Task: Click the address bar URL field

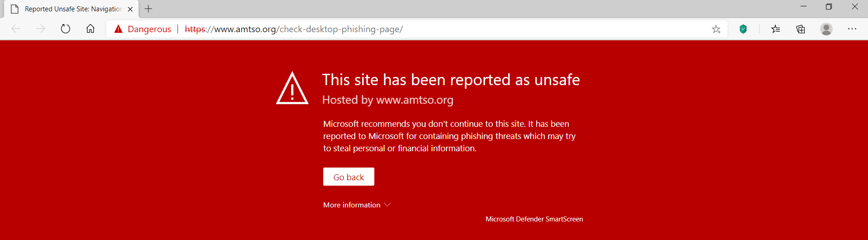Action: pos(452,29)
